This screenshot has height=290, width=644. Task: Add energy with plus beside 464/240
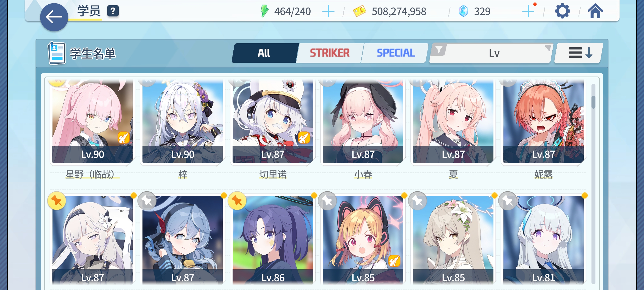click(328, 11)
